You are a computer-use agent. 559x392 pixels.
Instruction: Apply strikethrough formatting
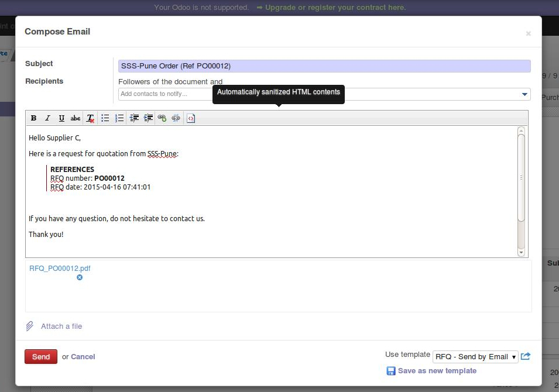76,118
